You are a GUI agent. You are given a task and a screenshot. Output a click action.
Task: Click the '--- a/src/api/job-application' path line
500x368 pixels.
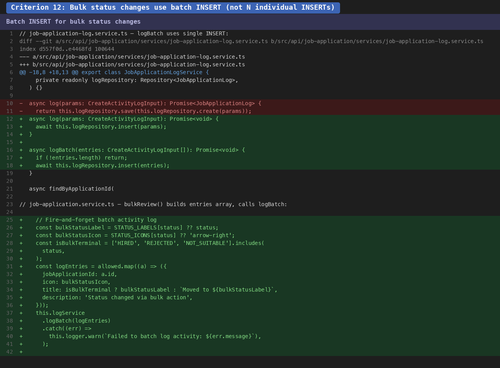click(132, 57)
